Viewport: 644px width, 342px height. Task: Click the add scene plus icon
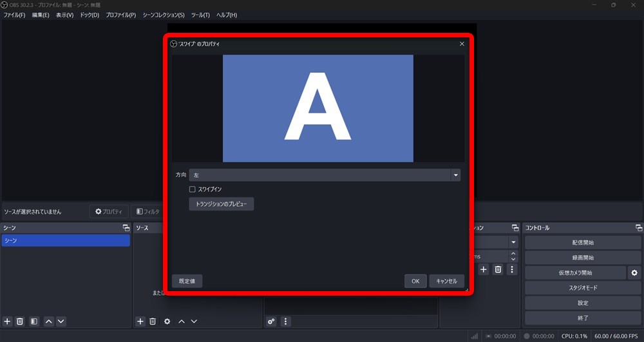click(x=7, y=321)
